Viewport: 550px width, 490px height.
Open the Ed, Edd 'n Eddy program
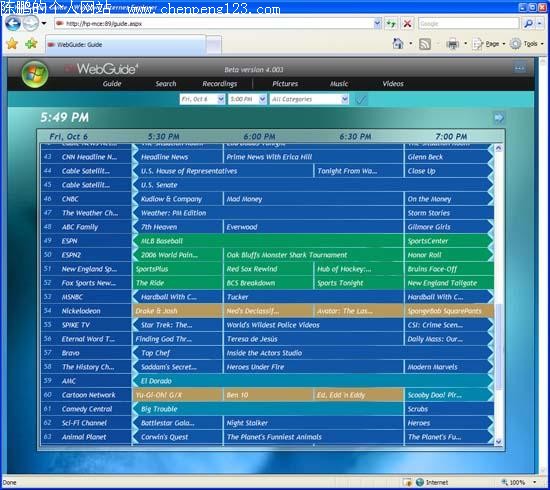point(358,395)
